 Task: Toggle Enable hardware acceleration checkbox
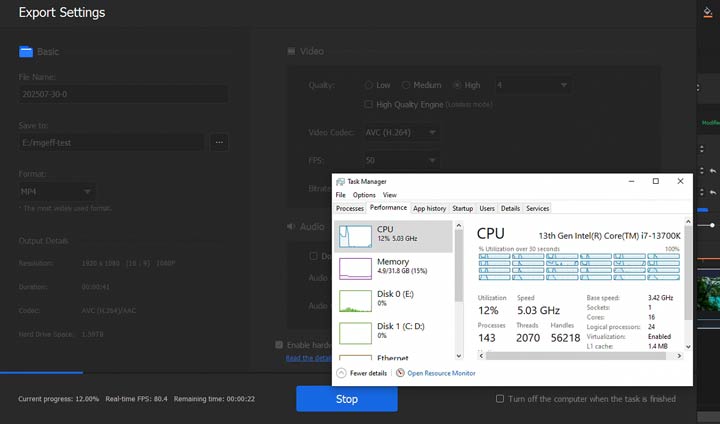[279, 345]
